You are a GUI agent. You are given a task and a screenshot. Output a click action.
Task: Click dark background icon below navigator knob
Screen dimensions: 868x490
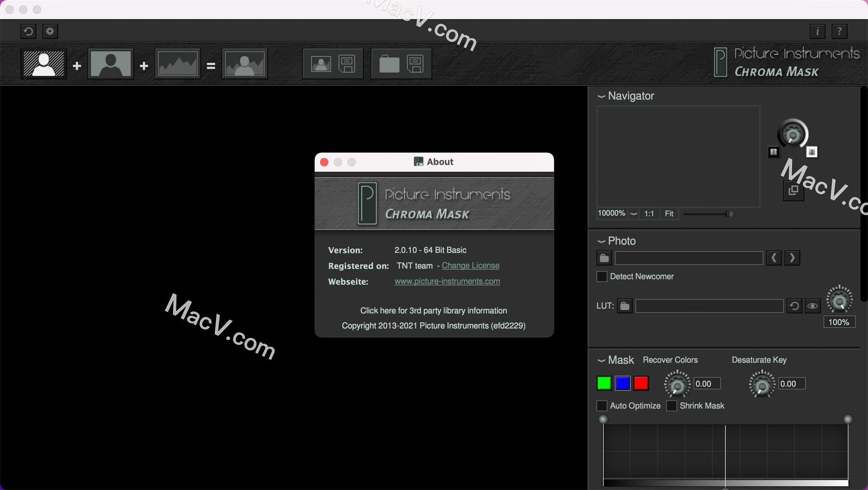tap(774, 152)
